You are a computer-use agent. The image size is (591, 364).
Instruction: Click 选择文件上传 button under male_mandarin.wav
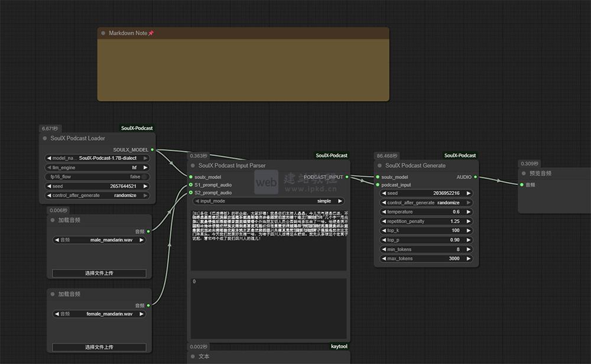click(x=99, y=273)
